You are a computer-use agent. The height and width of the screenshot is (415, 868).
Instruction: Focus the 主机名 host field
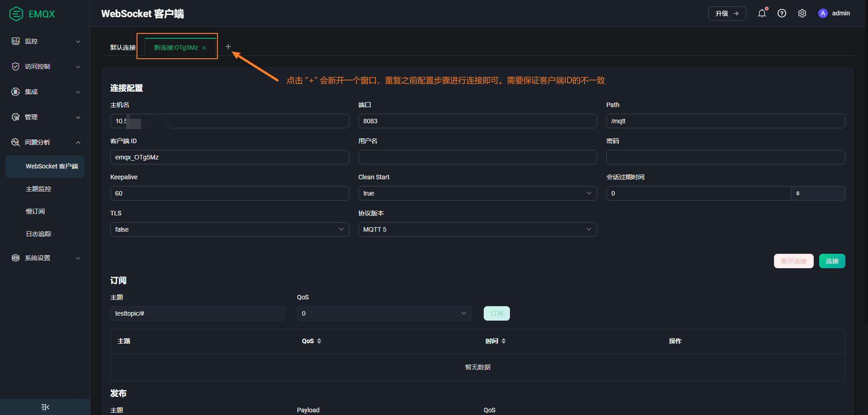tap(230, 121)
